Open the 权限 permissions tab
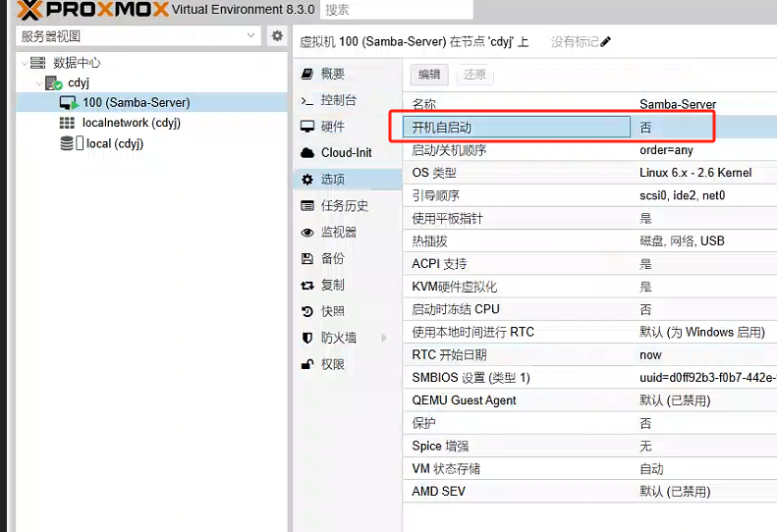The width and height of the screenshot is (777, 532). (x=347, y=364)
